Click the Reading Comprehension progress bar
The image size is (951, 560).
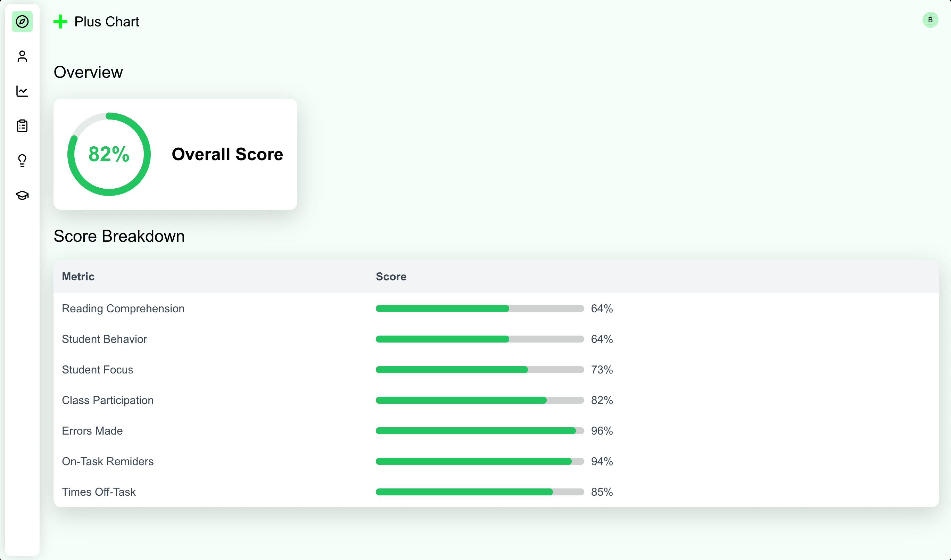pyautogui.click(x=479, y=308)
